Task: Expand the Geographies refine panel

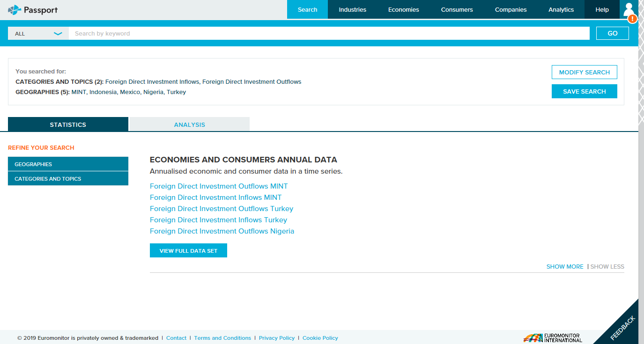Action: 68,164
